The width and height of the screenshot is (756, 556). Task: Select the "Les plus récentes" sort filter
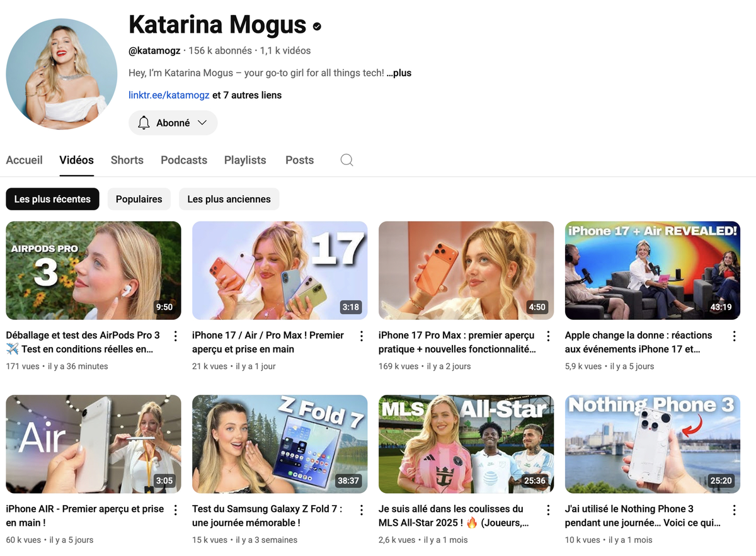[x=52, y=199]
